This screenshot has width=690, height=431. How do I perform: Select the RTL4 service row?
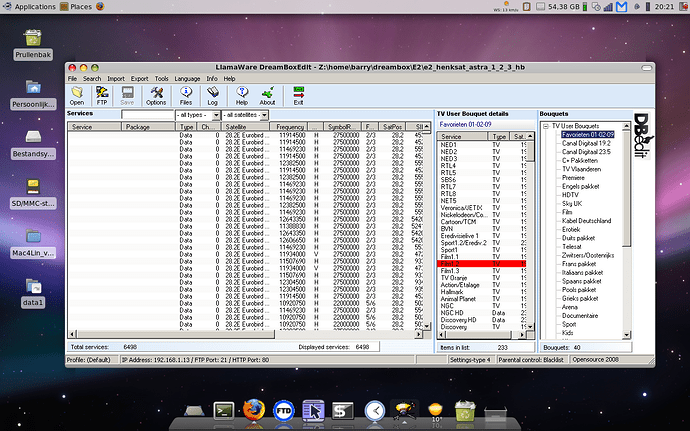482,166
